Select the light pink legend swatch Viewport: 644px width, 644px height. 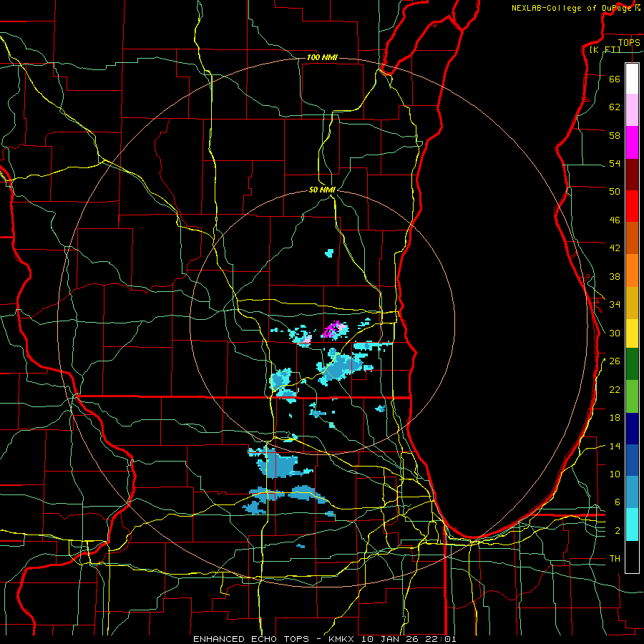tap(632, 109)
